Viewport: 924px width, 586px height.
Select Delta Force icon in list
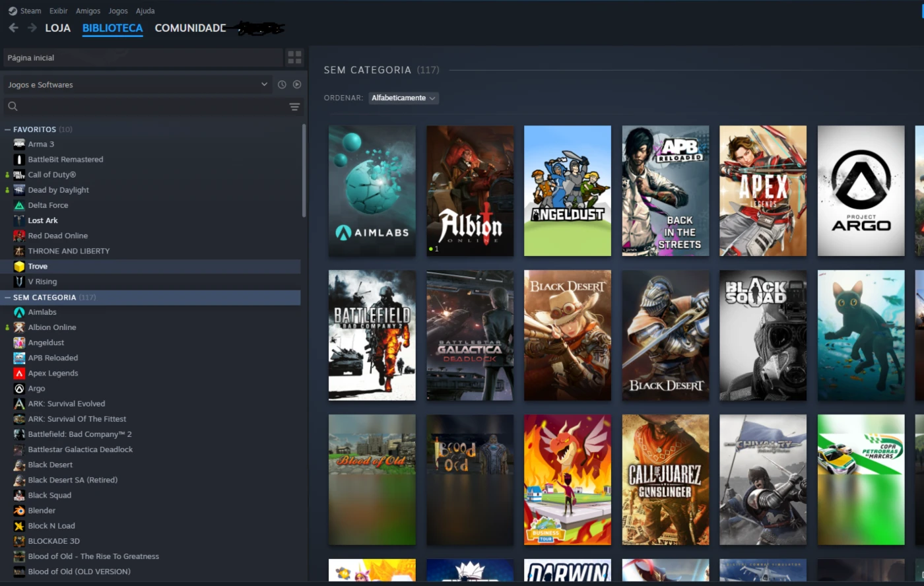pyautogui.click(x=19, y=205)
